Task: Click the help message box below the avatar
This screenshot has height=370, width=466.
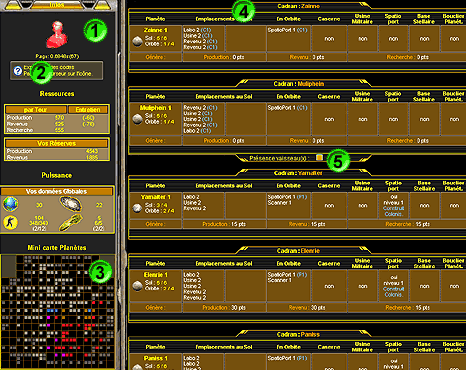Action: (57, 70)
